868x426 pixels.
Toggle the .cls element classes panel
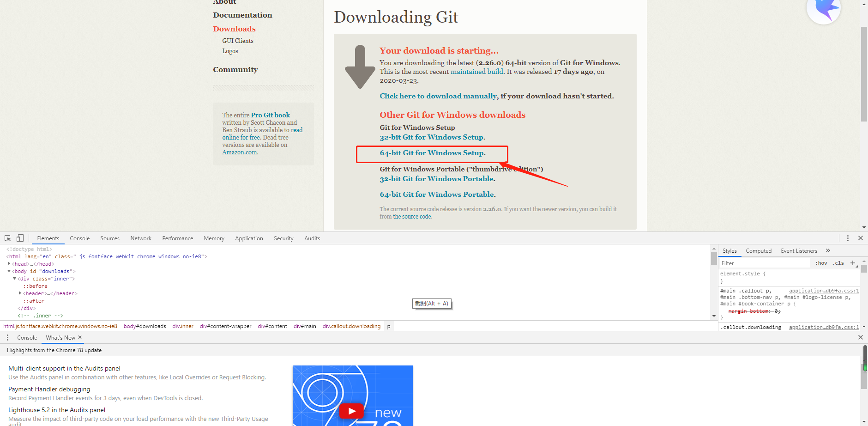838,263
